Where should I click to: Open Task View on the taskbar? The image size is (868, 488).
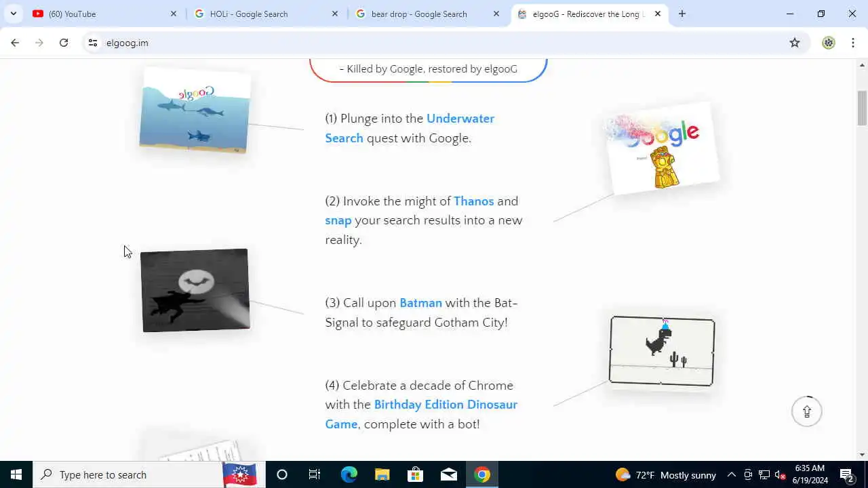click(315, 474)
